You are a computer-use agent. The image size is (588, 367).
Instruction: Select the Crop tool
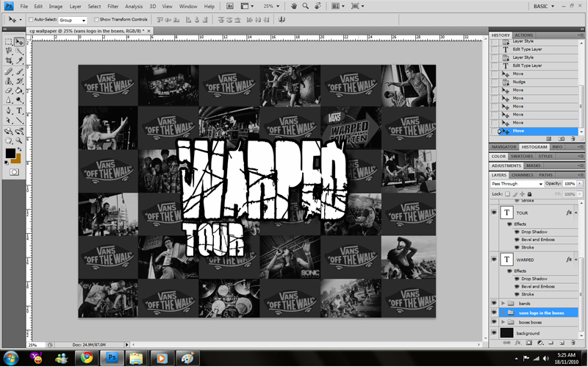coord(9,60)
